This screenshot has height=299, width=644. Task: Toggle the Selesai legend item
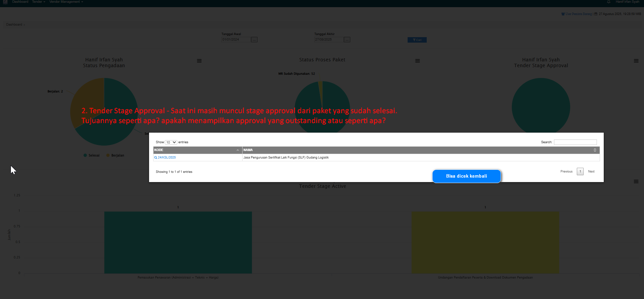pos(91,155)
